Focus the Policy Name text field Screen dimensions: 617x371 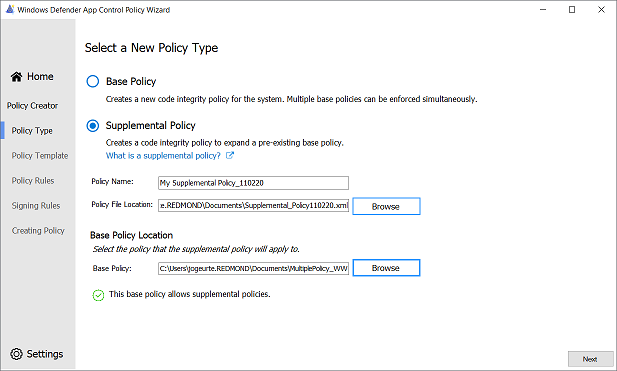point(253,183)
